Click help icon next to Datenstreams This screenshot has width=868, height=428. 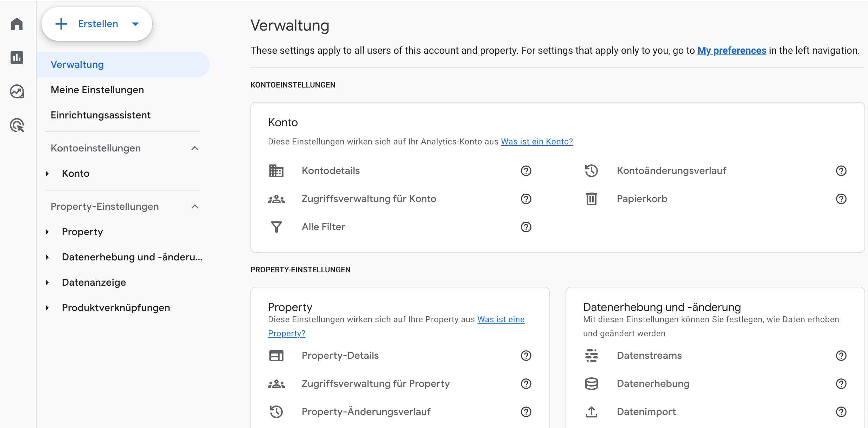[841, 356]
